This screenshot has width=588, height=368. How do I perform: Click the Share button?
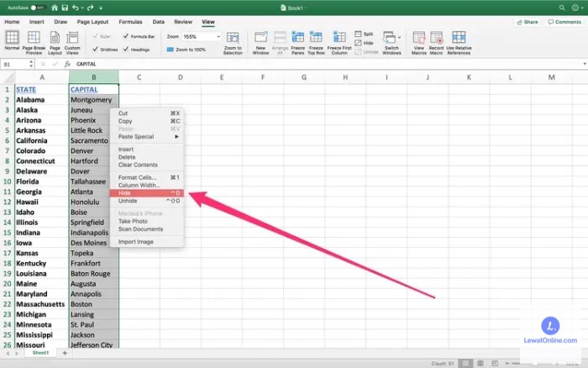[x=528, y=22]
